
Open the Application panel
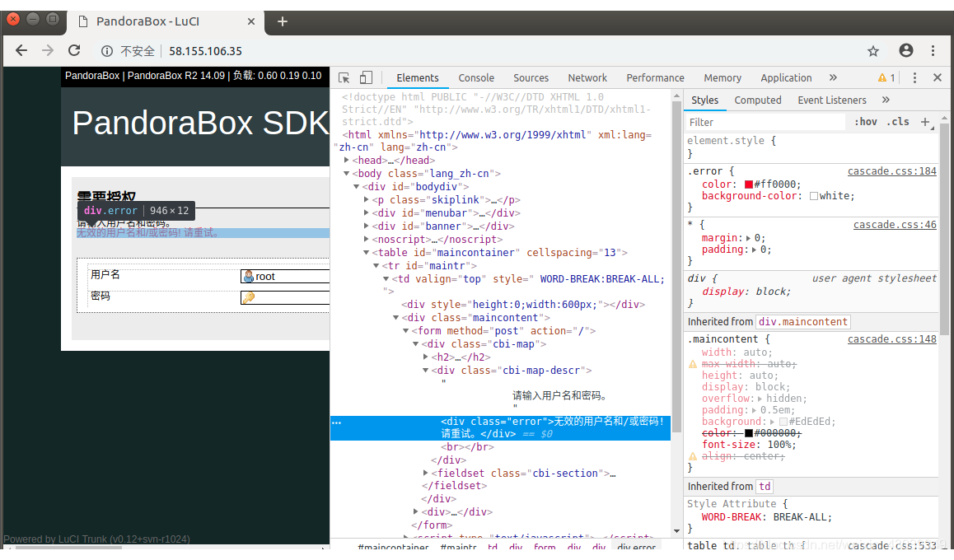(786, 78)
